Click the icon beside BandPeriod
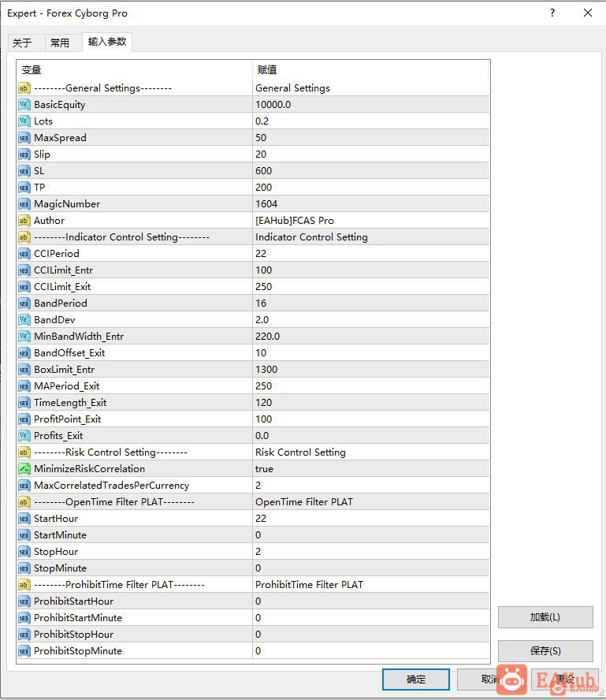Screen dimensions: 606x700 24,303
